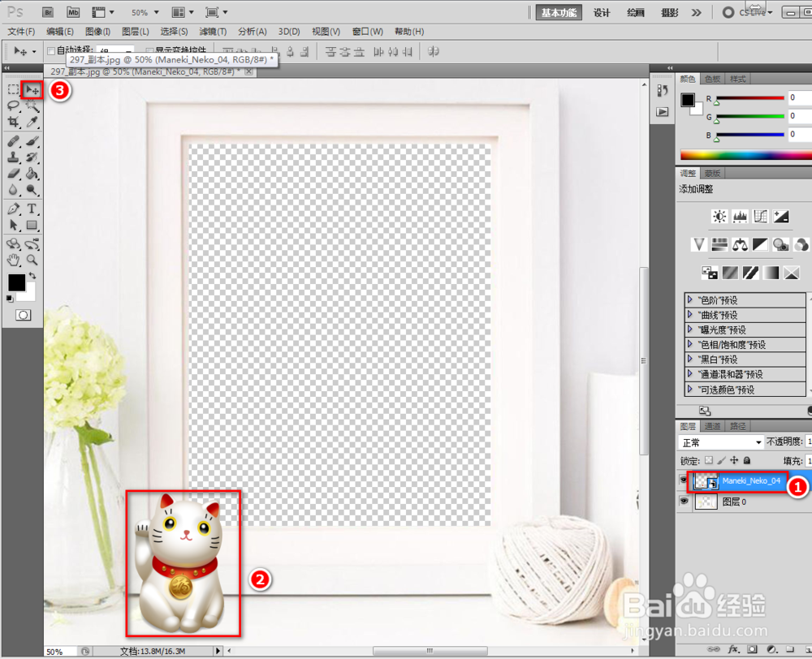Viewport: 812px width, 659px height.
Task: Select the 设计 workspace
Action: pos(601,12)
